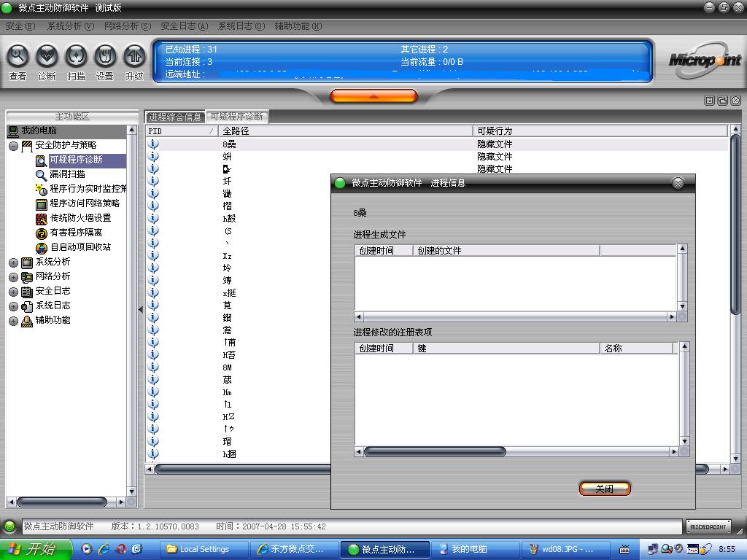
Task: Click the 传统防火墙设置 brick wall icon
Action: tap(42, 219)
